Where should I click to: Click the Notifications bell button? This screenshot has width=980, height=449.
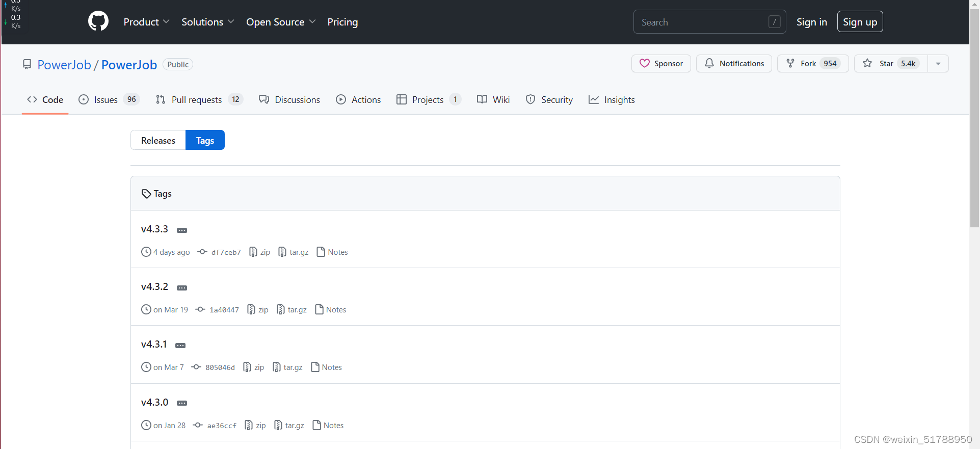[734, 64]
